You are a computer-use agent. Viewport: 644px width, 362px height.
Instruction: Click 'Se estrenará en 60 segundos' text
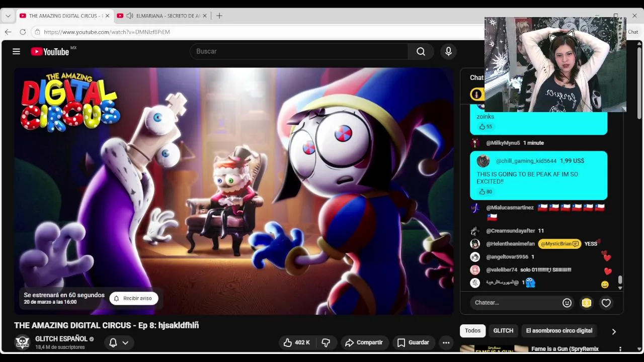(64, 295)
